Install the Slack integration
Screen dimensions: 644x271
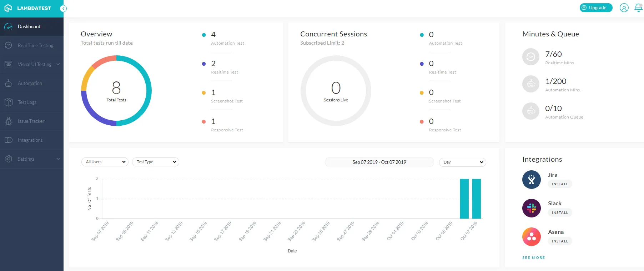(x=560, y=212)
